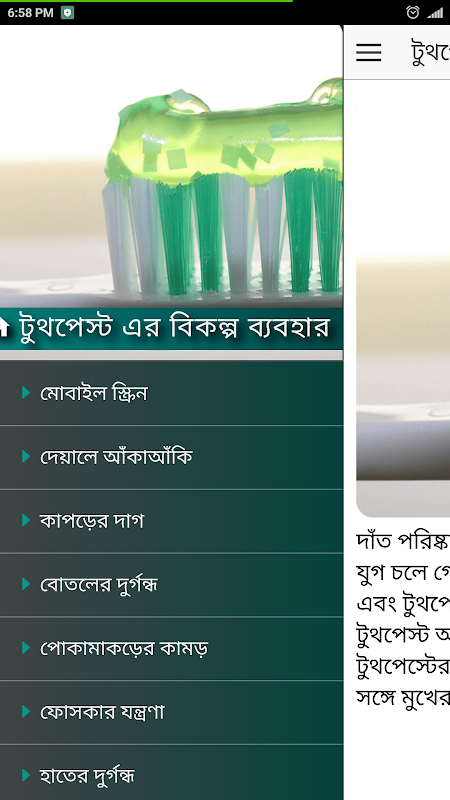The image size is (450, 800).
Task: Select কাপড়ের দাগ from the drawer
Action: [171, 521]
